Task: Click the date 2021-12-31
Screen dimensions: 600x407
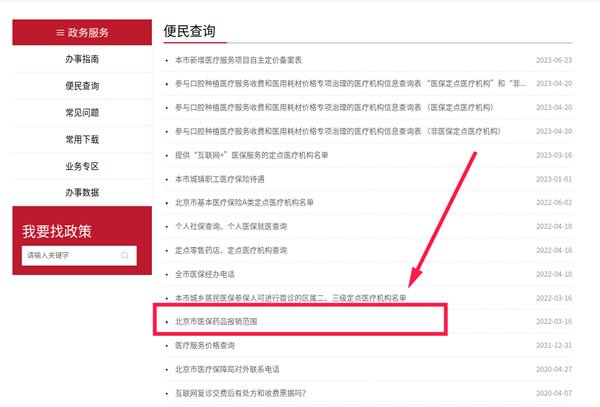Action: (554, 345)
